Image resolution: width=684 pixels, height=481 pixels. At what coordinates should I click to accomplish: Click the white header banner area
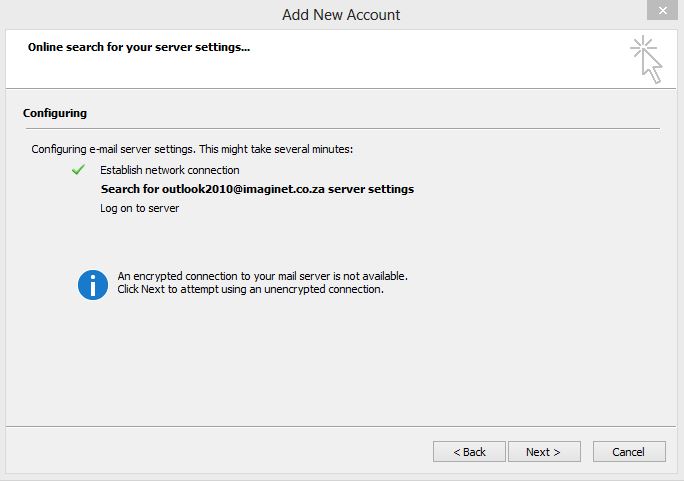pos(341,59)
